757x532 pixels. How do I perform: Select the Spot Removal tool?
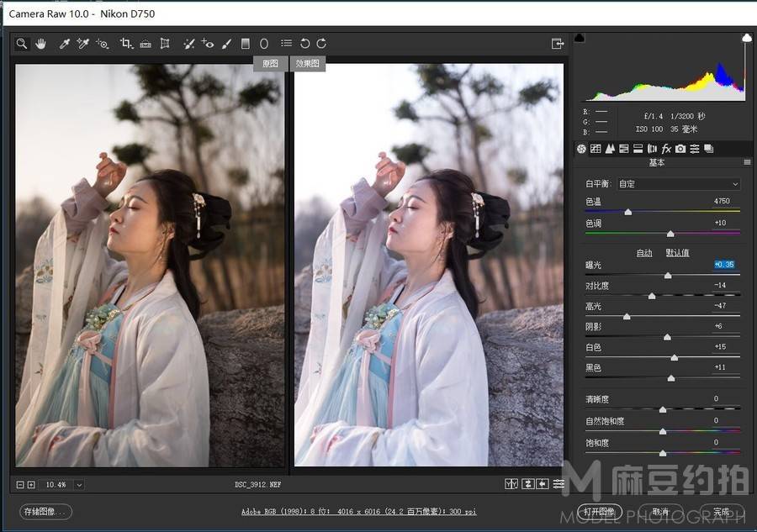point(188,44)
